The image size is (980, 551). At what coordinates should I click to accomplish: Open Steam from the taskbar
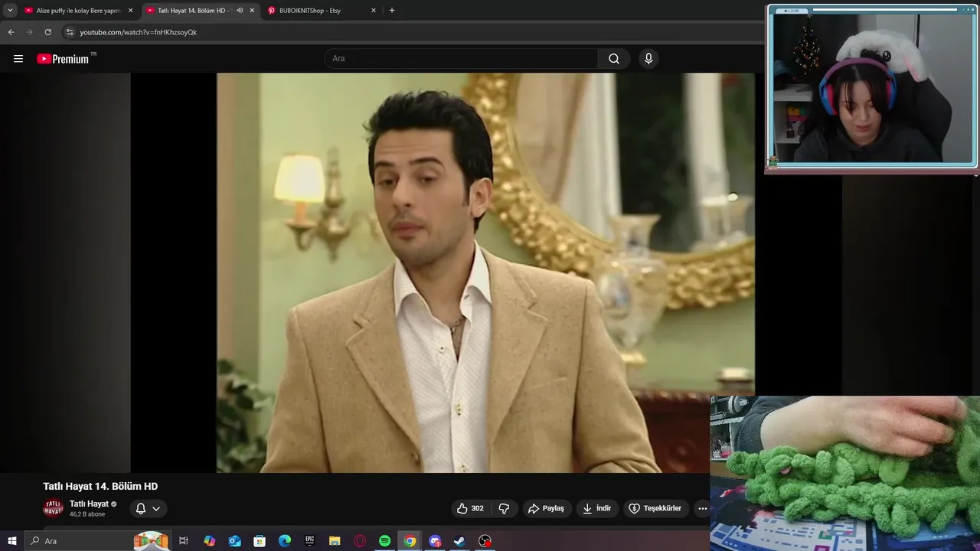click(459, 541)
